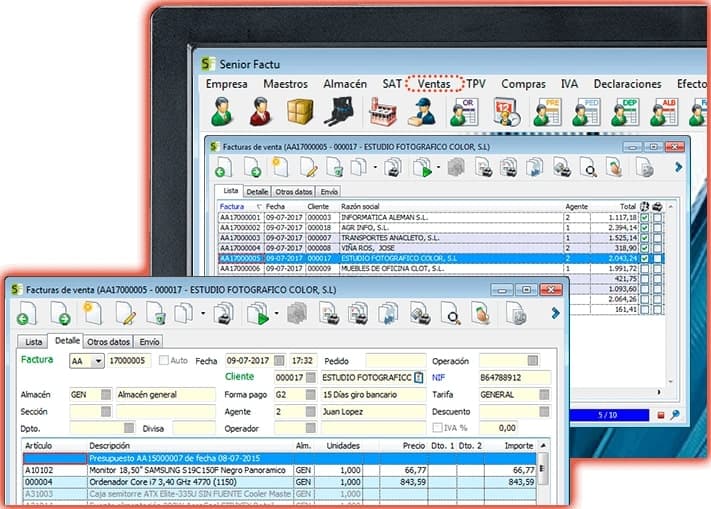This screenshot has height=509, width=711.
Task: Open the ALB albaranes document icon
Action: click(664, 111)
